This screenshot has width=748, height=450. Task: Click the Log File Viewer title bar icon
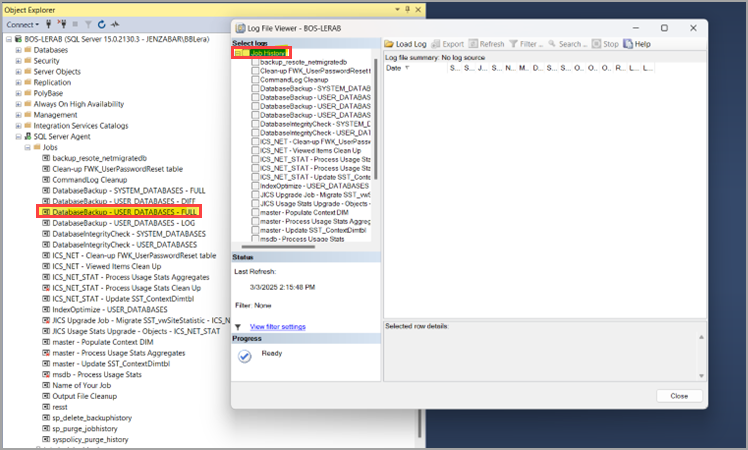click(x=241, y=28)
